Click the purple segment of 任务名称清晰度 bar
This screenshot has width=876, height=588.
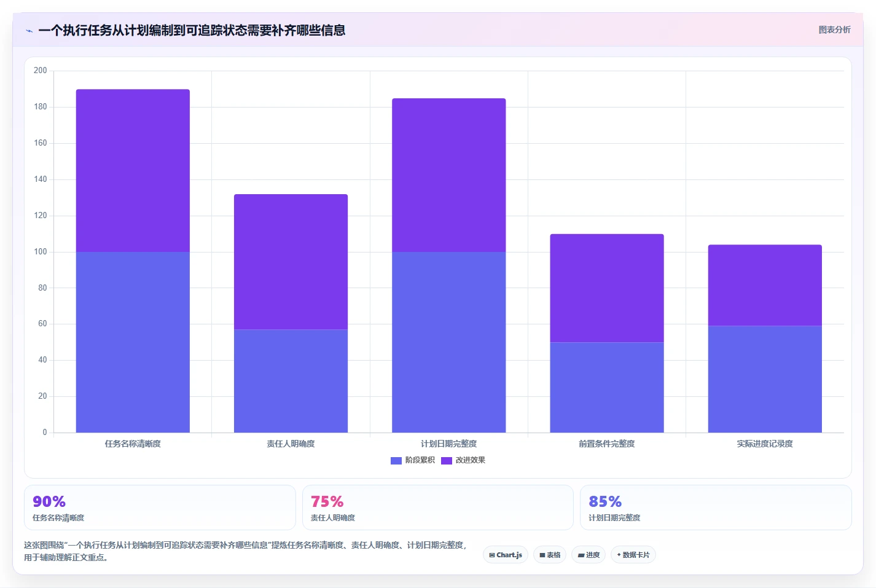(x=133, y=171)
